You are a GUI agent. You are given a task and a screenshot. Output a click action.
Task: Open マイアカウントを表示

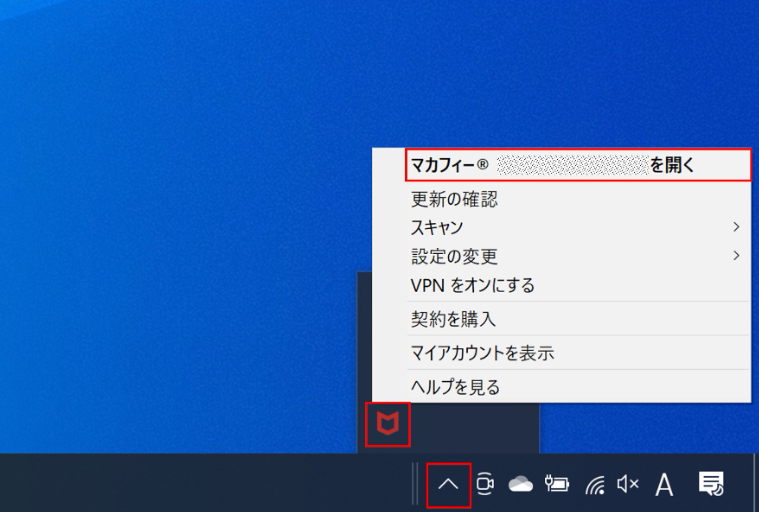[x=578, y=353]
